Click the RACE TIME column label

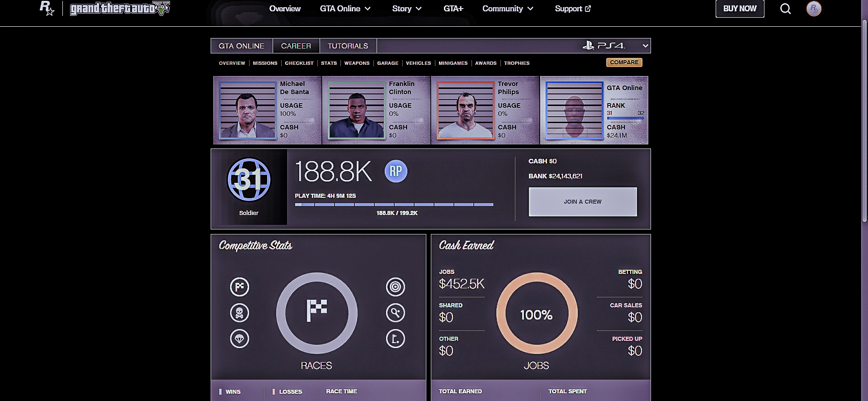pos(341,391)
